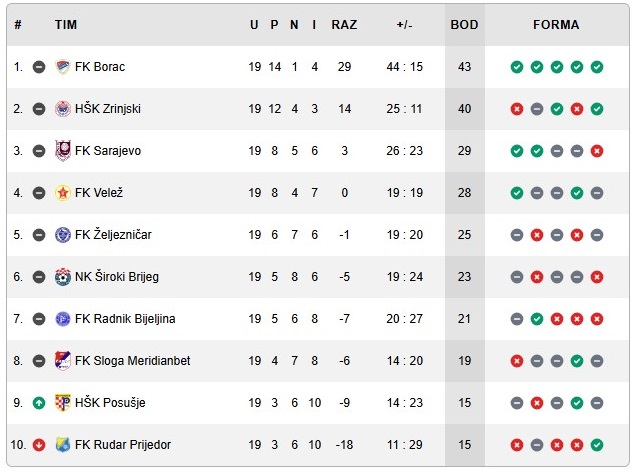Open the FK Radnik Bijeljina team page
The height and width of the screenshot is (475, 641).
pos(125,319)
